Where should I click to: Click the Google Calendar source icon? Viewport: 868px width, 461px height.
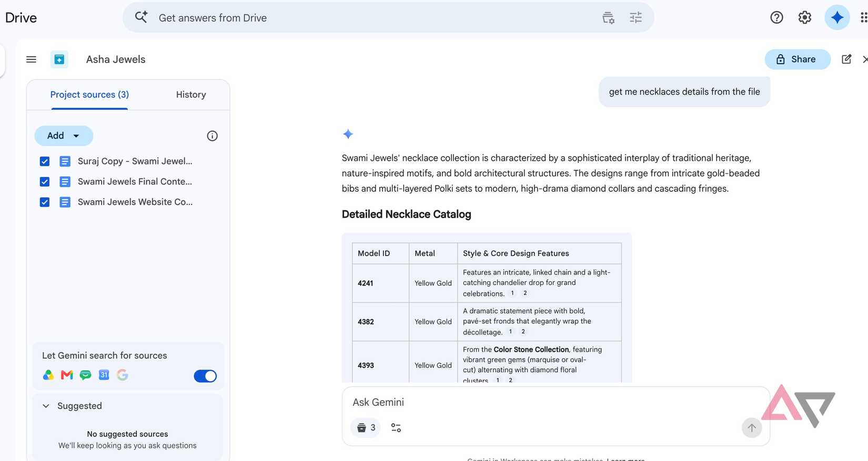tap(104, 375)
